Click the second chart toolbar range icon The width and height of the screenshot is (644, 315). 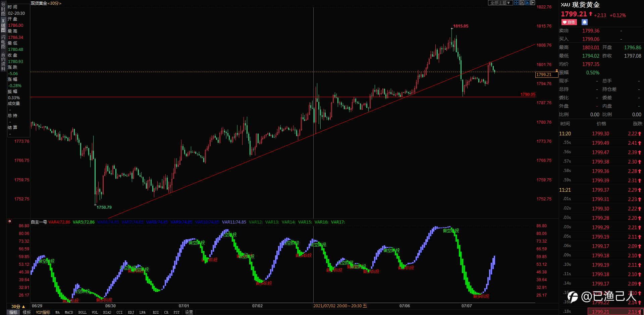click(522, 3)
